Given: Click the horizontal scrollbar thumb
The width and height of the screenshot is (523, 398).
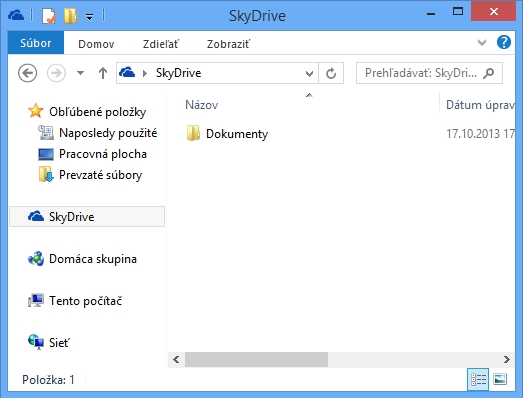Looking at the screenshot, I should point(256,359).
